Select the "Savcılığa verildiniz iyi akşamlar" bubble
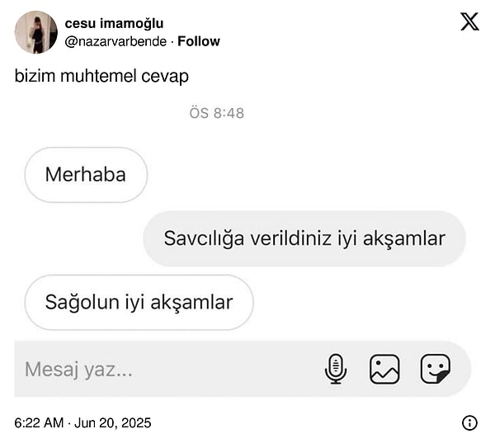Viewport: 495px width, 448px height. coord(304,238)
